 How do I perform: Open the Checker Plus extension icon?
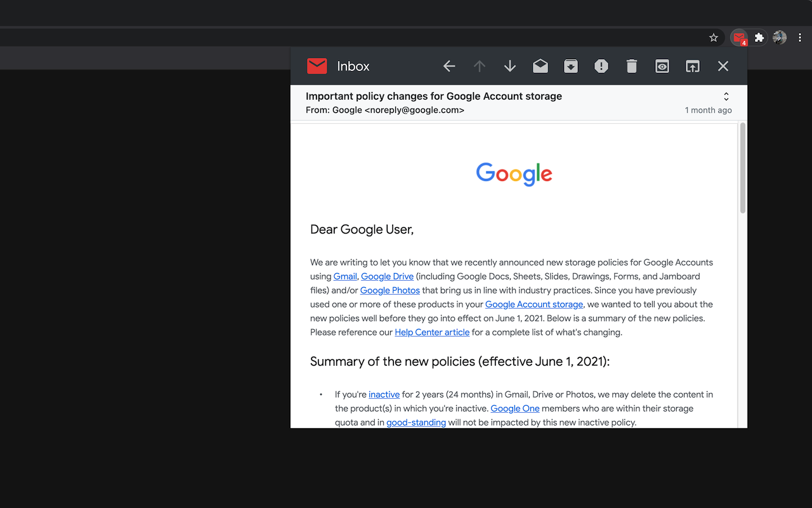[x=740, y=37]
